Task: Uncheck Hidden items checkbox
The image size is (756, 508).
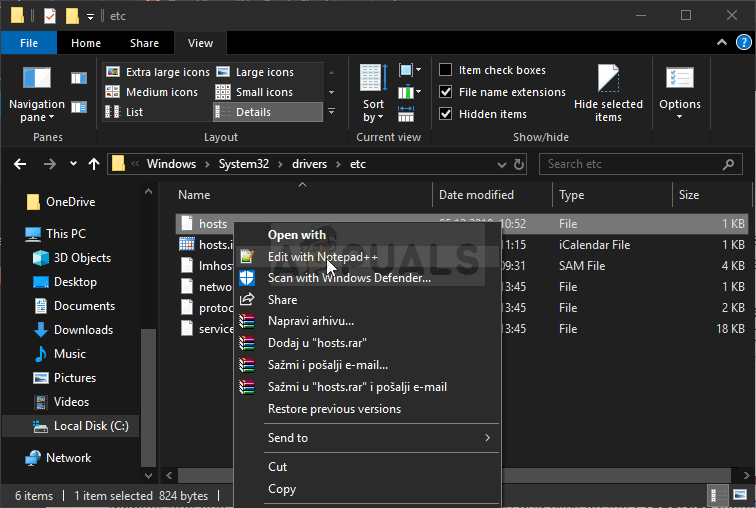Action: (446, 114)
